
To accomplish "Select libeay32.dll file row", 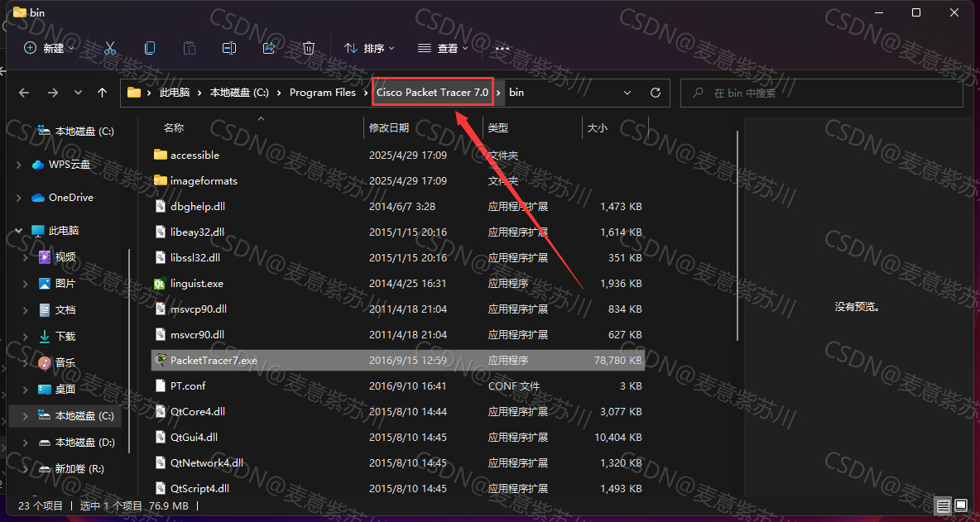I will [398, 232].
